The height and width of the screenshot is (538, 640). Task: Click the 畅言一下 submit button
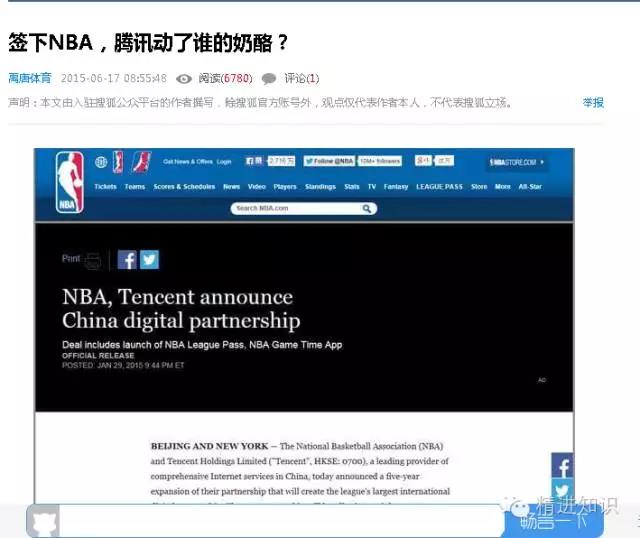tap(553, 521)
